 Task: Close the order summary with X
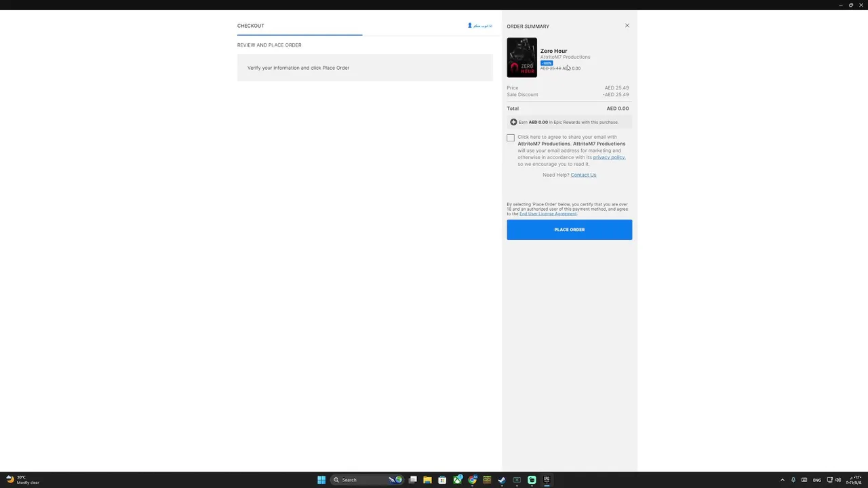click(627, 26)
